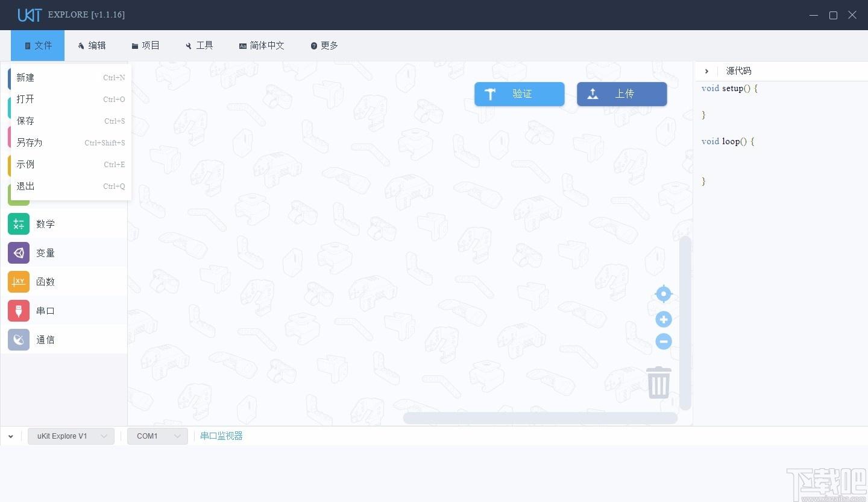Click the 通信 category label

tap(45, 340)
